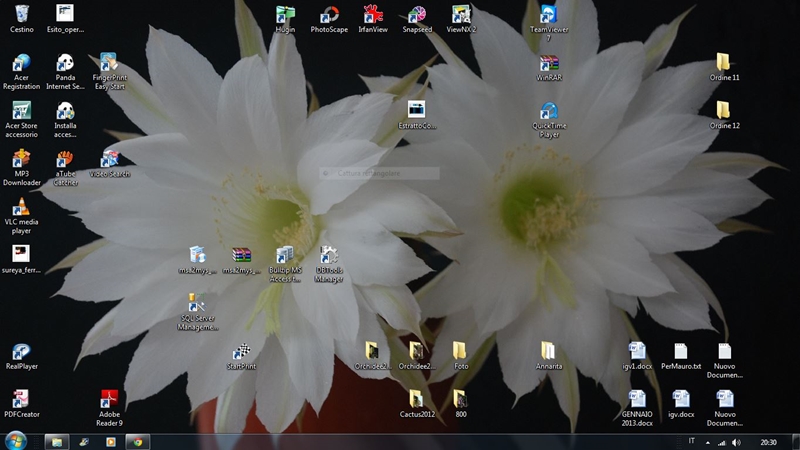Viewport: 800px width, 450px height.
Task: Open Panda Internet Security shortcut
Action: [x=65, y=71]
